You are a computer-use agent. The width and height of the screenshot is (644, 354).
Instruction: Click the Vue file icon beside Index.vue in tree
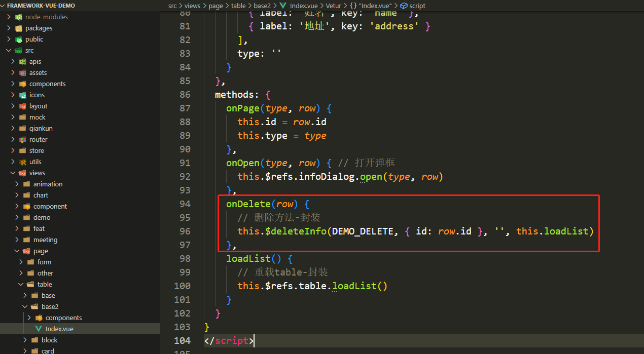pos(39,329)
